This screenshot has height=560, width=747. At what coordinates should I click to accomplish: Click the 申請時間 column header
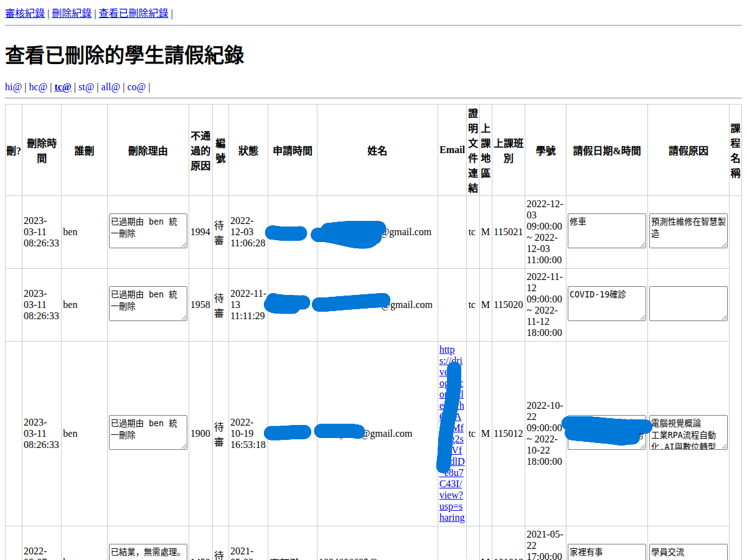(x=293, y=151)
